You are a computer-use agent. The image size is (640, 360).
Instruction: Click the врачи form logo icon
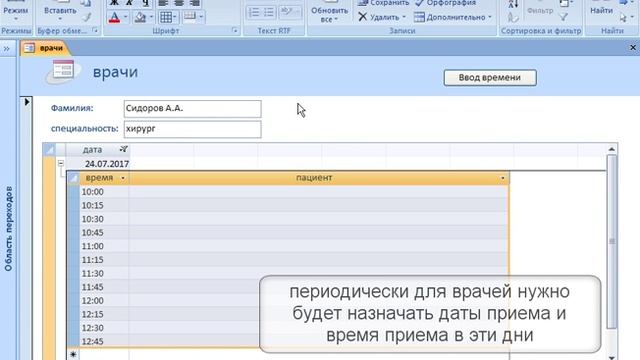[x=62, y=71]
